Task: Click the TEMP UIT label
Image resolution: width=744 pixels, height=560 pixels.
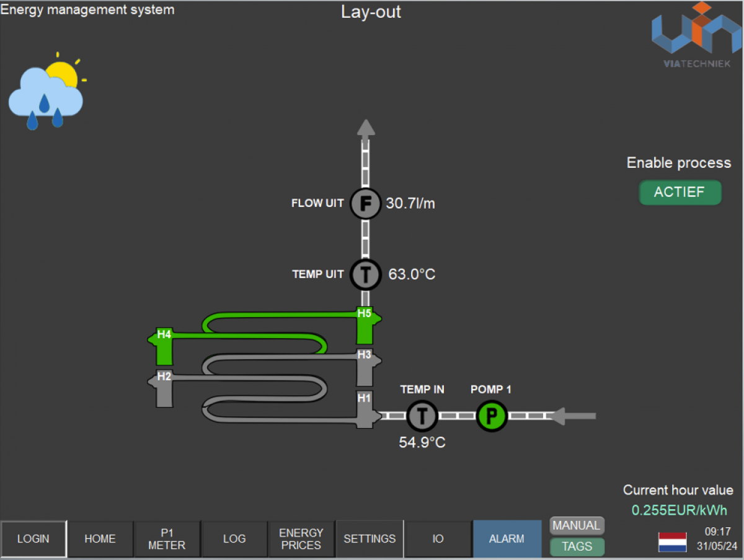Action: (318, 274)
